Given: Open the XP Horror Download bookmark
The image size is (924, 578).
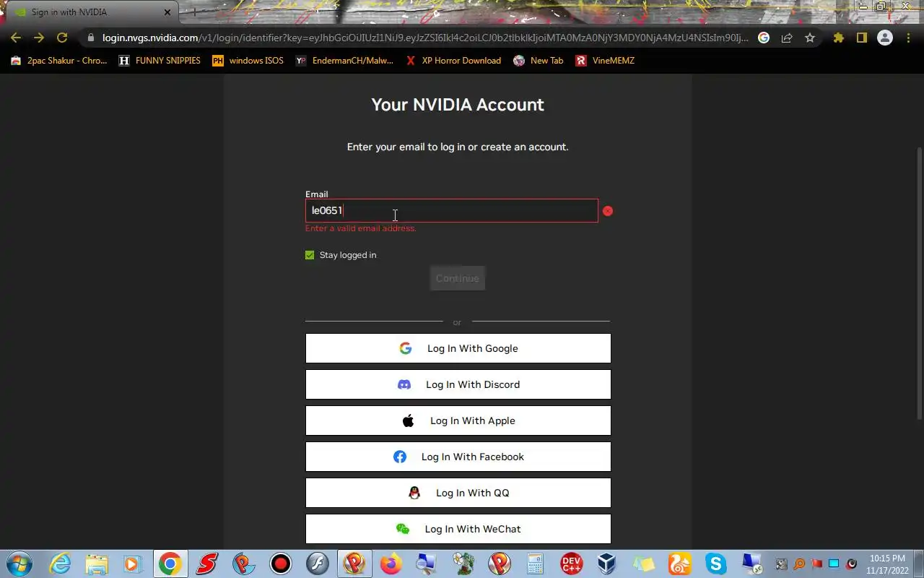Looking at the screenshot, I should click(453, 61).
